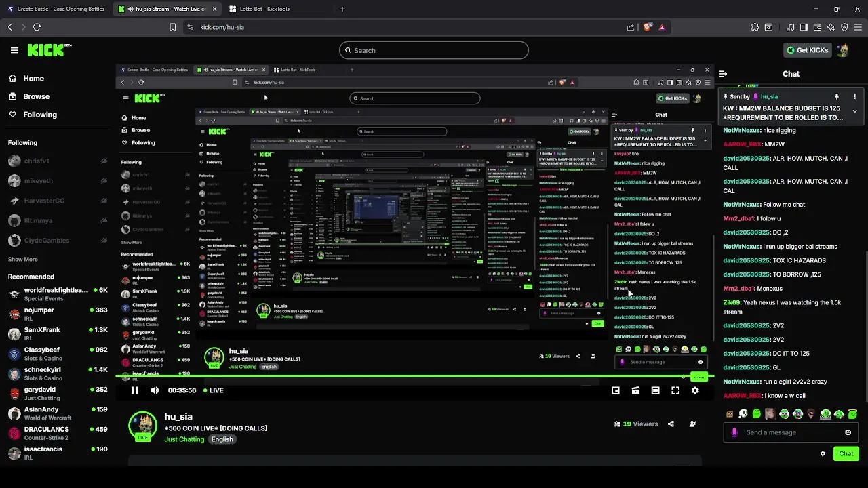This screenshot has width=868, height=488.
Task: Open hu_sia streamer avatar
Action: [142, 425]
